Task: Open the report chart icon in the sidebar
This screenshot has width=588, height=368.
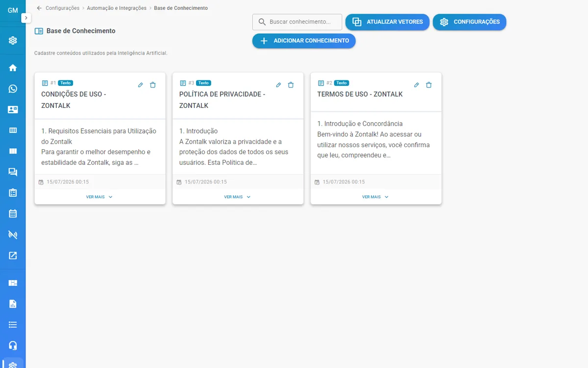Action: [x=13, y=304]
